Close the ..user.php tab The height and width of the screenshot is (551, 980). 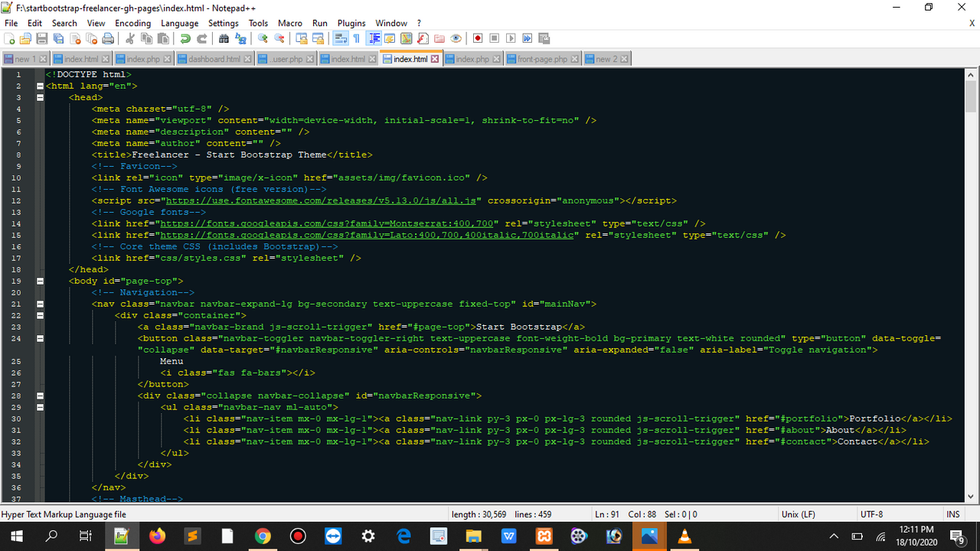click(309, 59)
